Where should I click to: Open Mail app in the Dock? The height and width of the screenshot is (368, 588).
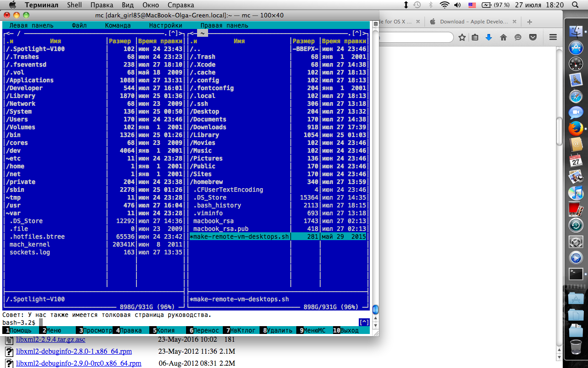(576, 80)
